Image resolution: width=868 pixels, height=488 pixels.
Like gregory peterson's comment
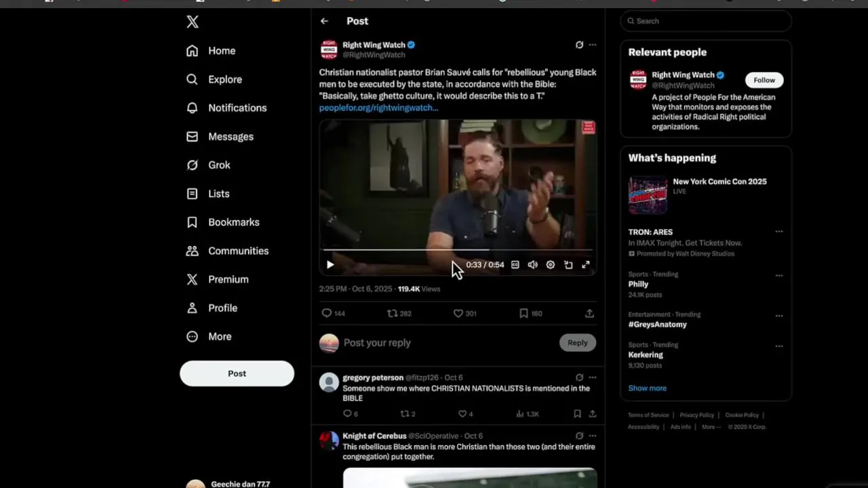point(462,413)
